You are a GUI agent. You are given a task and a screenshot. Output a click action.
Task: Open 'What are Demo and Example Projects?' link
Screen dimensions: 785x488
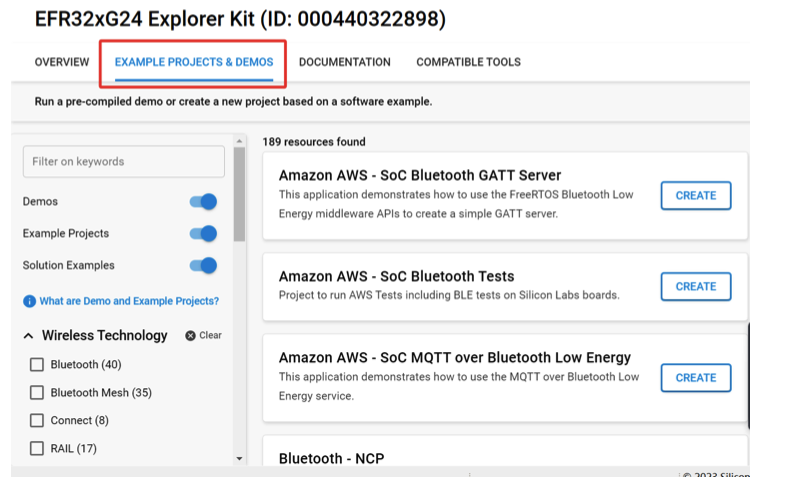129,301
